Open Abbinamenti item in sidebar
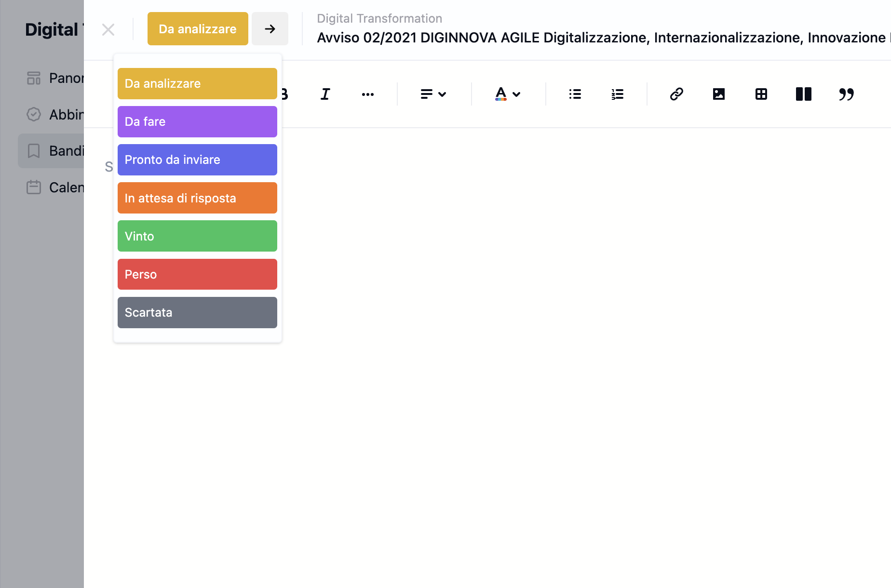The height and width of the screenshot is (588, 891). (51, 115)
